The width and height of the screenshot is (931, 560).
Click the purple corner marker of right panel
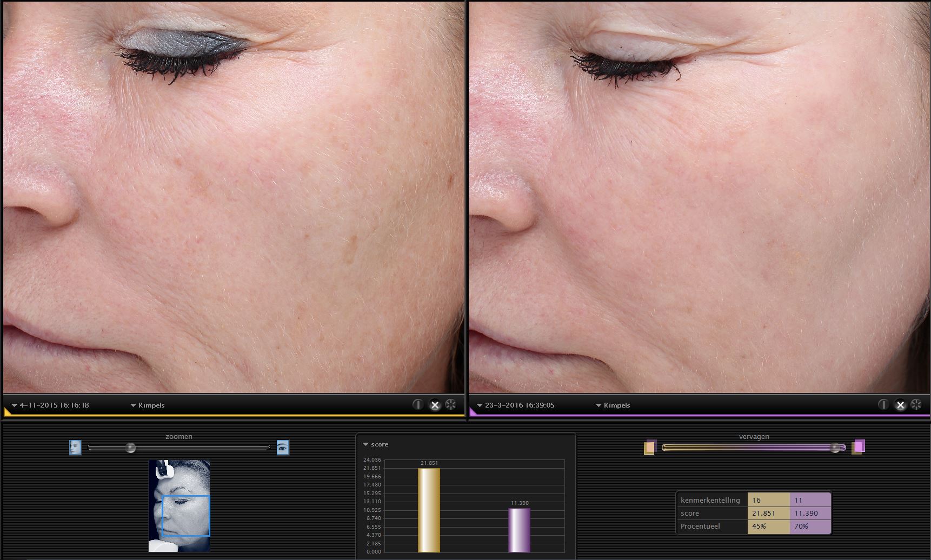point(473,412)
